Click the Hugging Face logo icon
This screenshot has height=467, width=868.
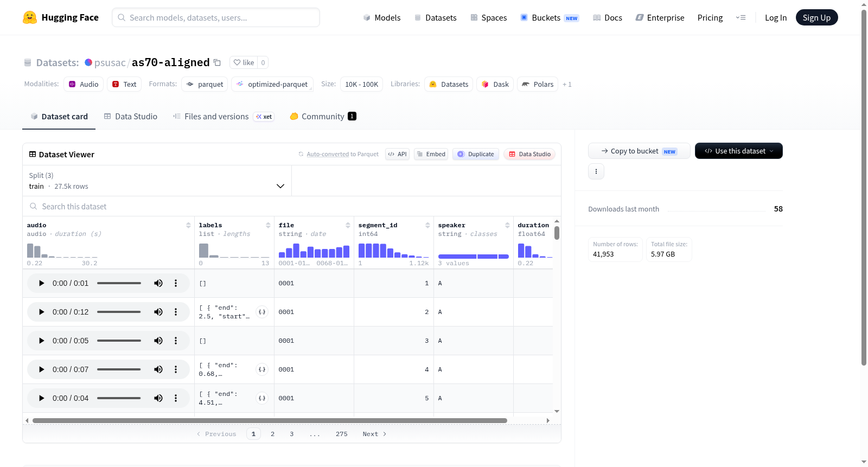(x=30, y=17)
